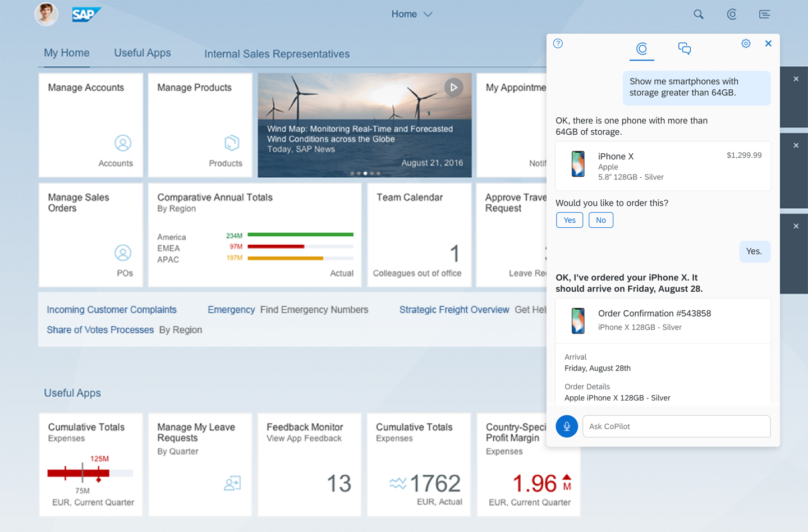Open the Manage Sales Orders tile
Viewport: 808px width, 532px height.
tap(91, 235)
